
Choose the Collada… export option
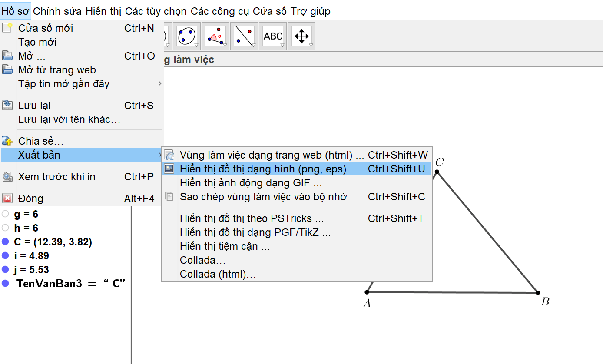tap(297, 260)
